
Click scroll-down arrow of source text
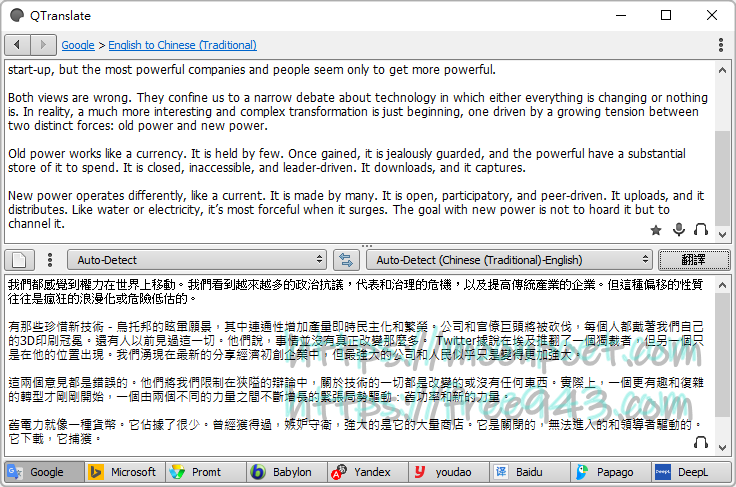tap(722, 235)
